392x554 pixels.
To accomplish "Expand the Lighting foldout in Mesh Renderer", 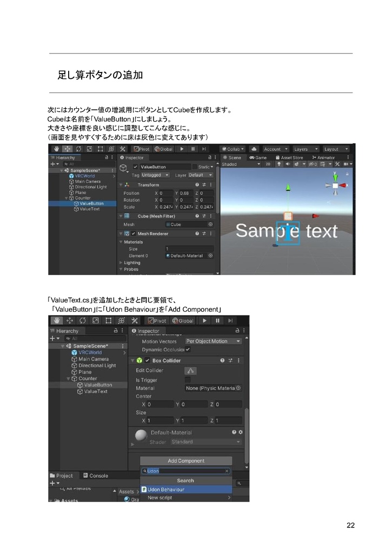I will click(121, 262).
